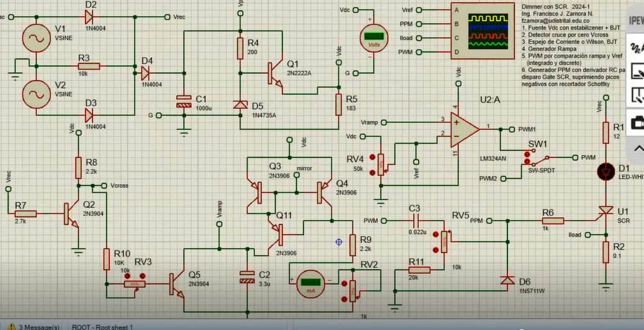Select the D6 1N5711W Schottky diode
Image resolution: width=644 pixels, height=330 pixels.
pyautogui.click(x=508, y=281)
